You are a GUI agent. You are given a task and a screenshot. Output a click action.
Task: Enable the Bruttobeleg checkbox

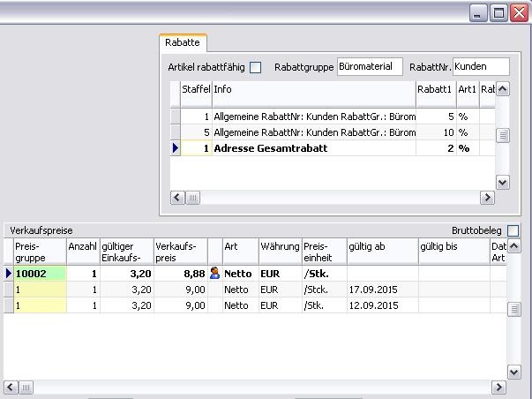tap(513, 230)
